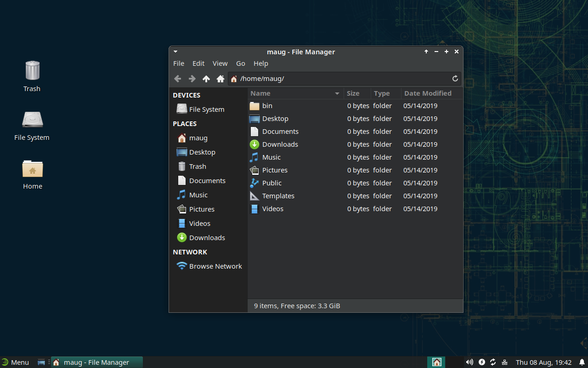The image size is (588, 368).
Task: Open the Whisker Menu on taskbar
Action: point(15,362)
